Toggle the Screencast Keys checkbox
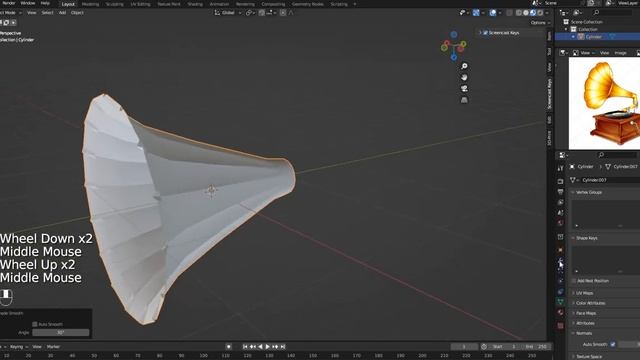This screenshot has width=640, height=360. 485,33
